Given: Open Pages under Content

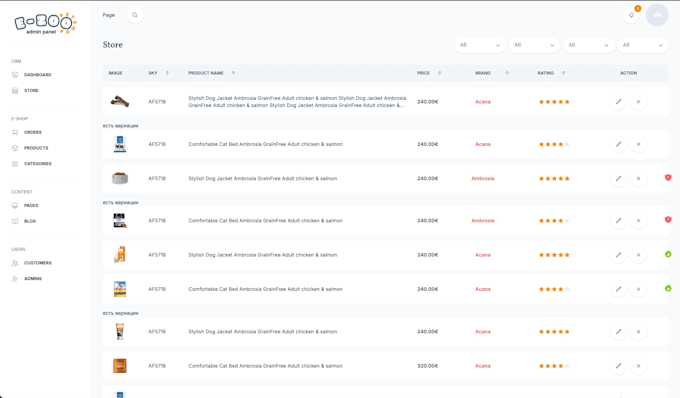Looking at the screenshot, I should coord(31,206).
